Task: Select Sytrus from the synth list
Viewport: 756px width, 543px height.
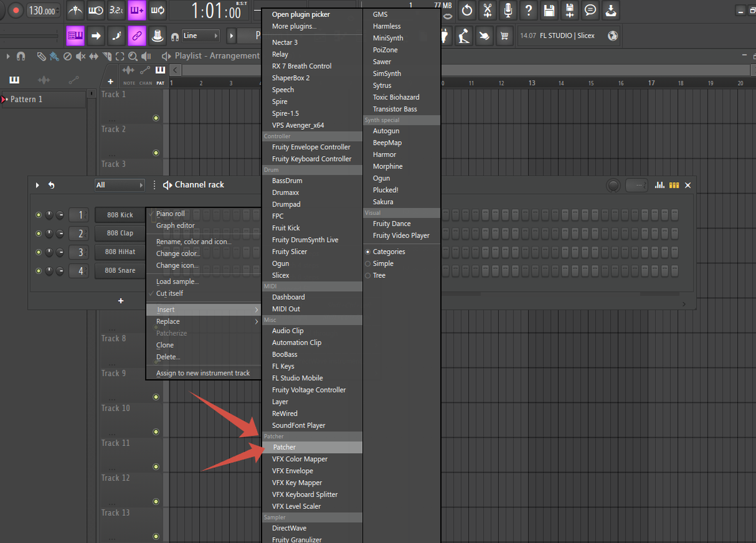Action: [x=382, y=85]
